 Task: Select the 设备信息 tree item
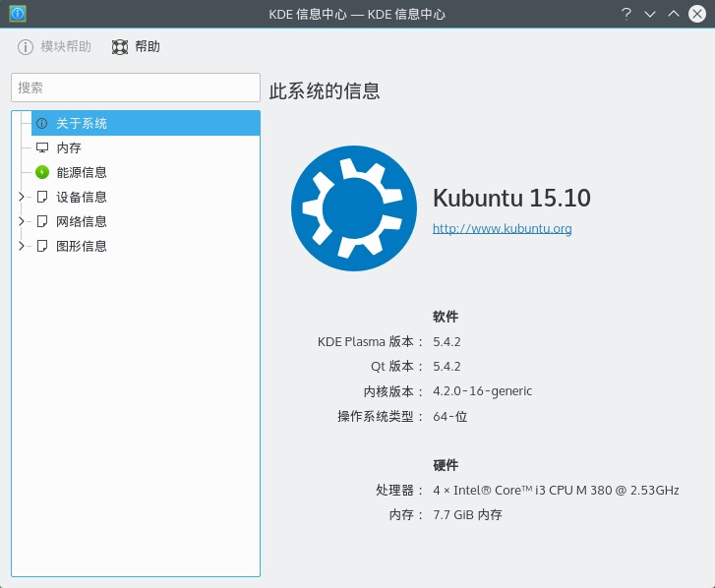tap(146, 197)
